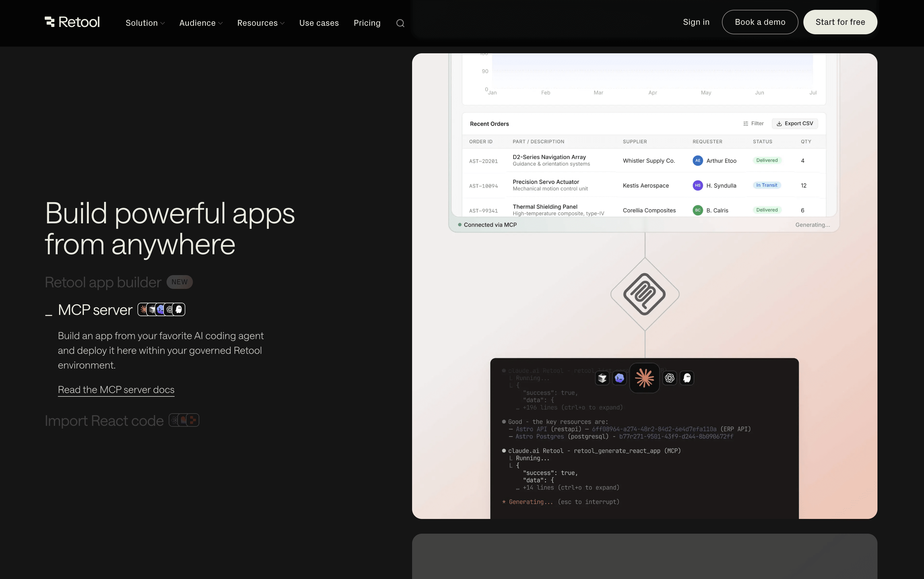Open the Read the MCP server docs link
Screen dimensions: 924x579
pos(116,390)
